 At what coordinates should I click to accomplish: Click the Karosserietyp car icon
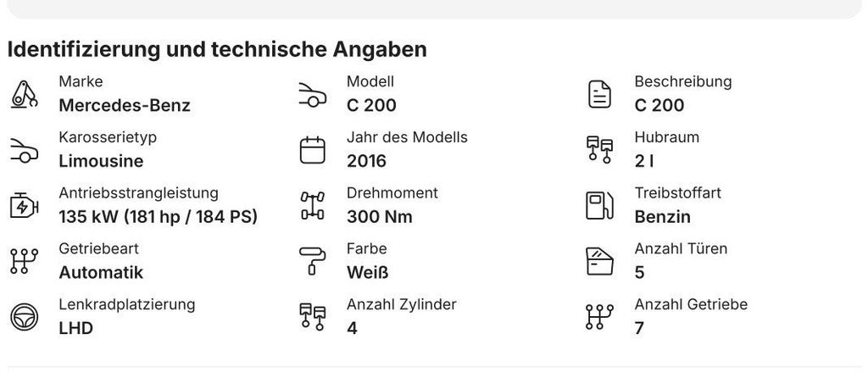tap(25, 151)
